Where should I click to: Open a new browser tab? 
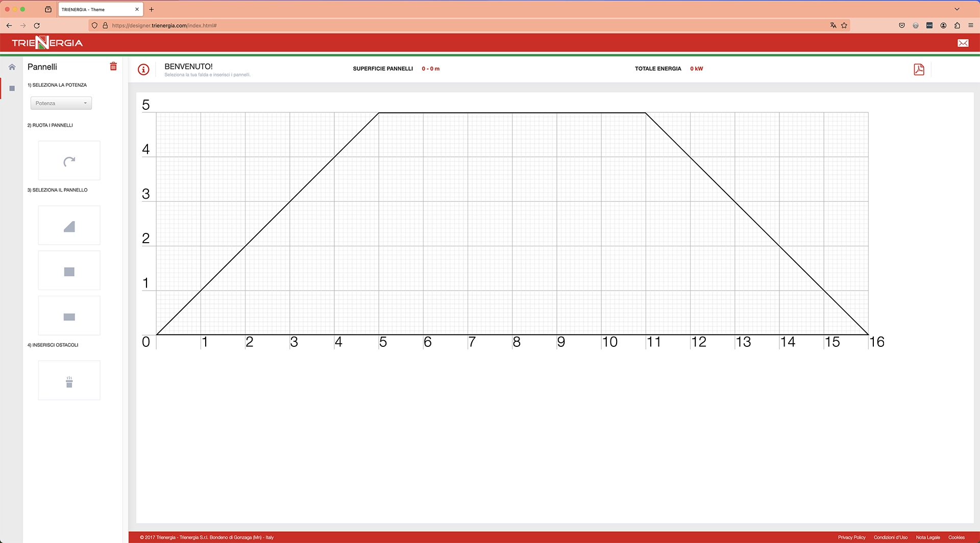click(x=152, y=9)
